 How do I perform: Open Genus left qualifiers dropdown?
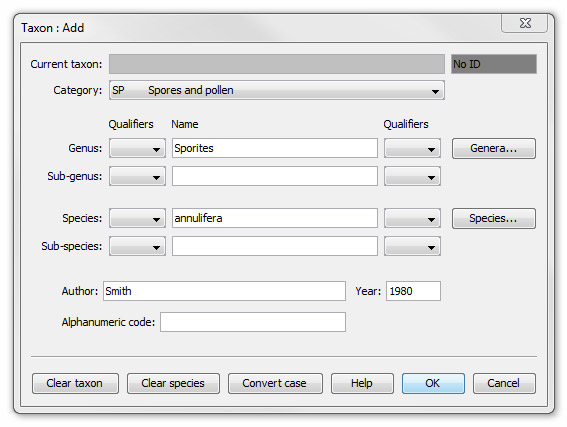[x=137, y=148]
